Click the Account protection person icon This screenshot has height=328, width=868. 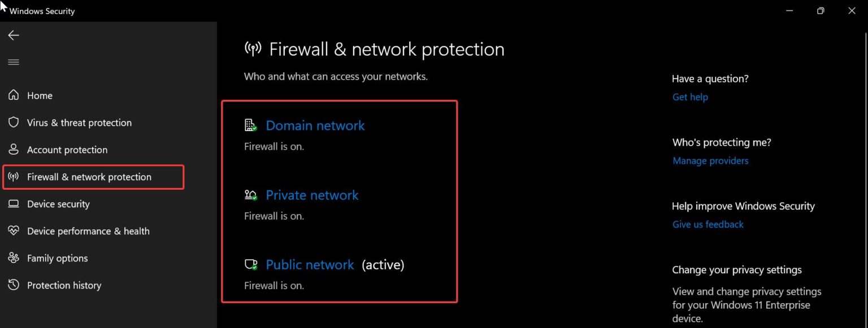14,150
